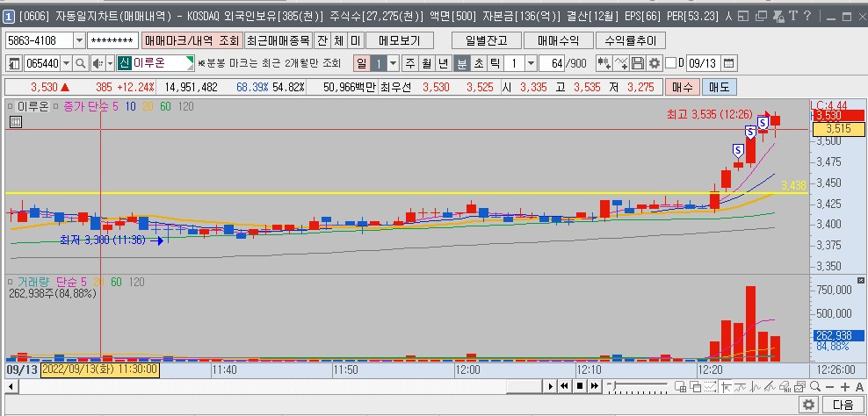This screenshot has height=416, width=868.
Task: Open the minute interval dropdown arrow
Action: [x=531, y=63]
